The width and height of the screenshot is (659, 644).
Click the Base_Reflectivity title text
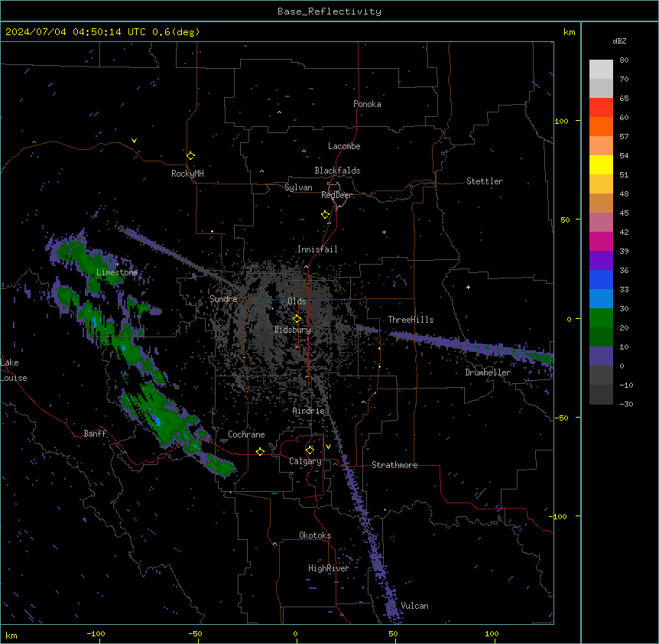(329, 11)
